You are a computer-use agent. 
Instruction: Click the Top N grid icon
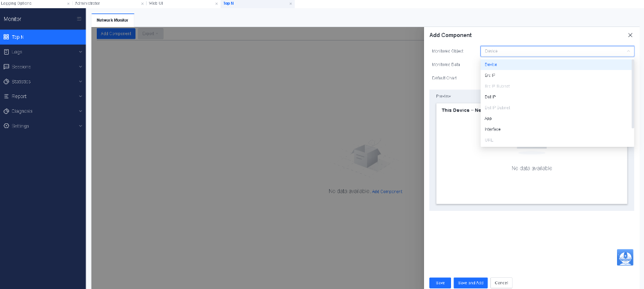6,37
